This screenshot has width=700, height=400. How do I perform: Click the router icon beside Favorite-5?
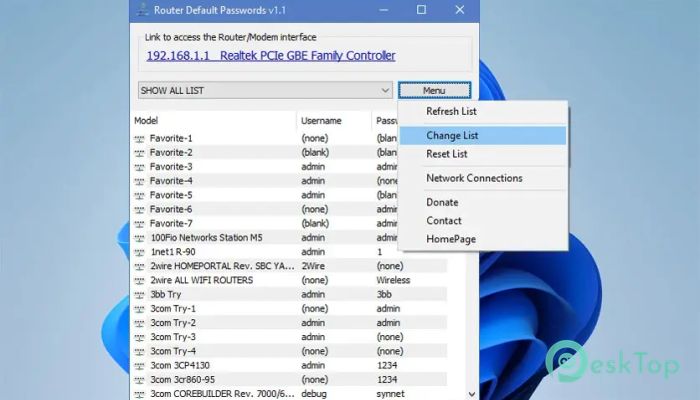point(139,196)
